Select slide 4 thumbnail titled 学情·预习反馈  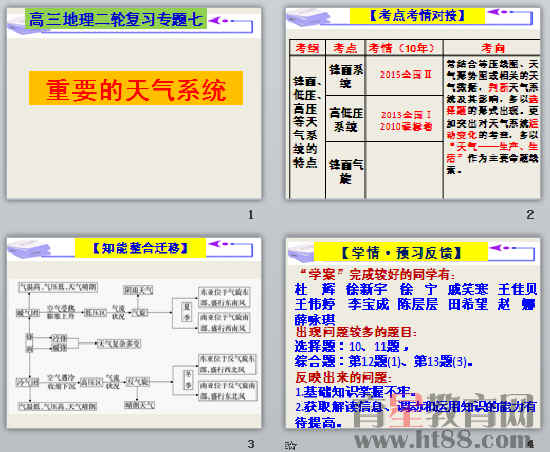coord(413,333)
